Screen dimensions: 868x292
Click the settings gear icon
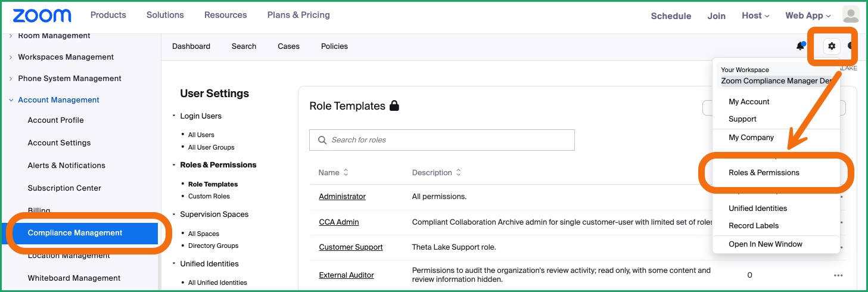pos(832,46)
